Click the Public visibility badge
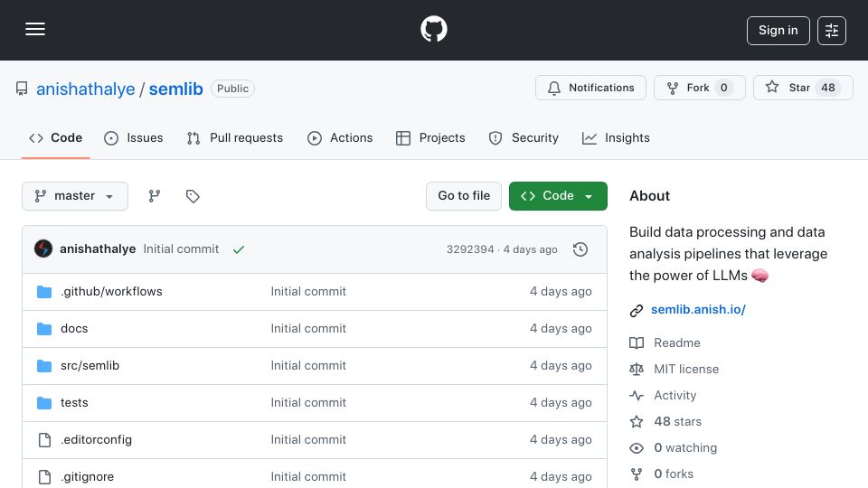Image resolution: width=868 pixels, height=488 pixels. [232, 89]
